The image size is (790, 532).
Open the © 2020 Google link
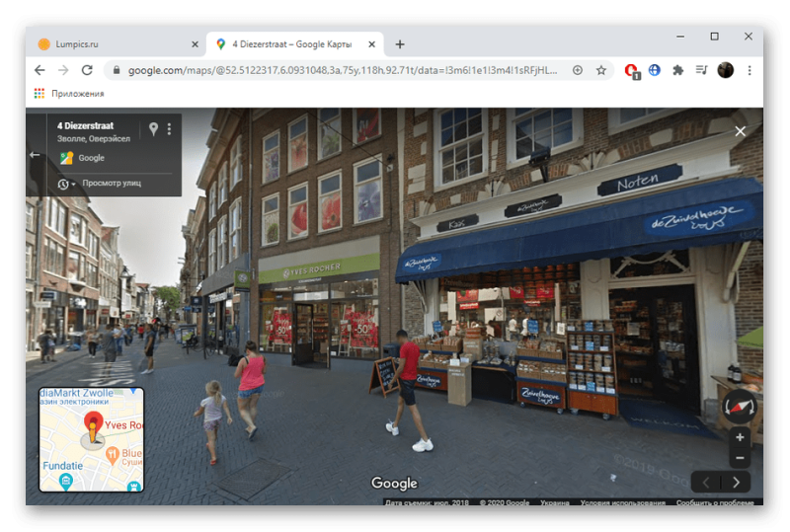coord(504,502)
